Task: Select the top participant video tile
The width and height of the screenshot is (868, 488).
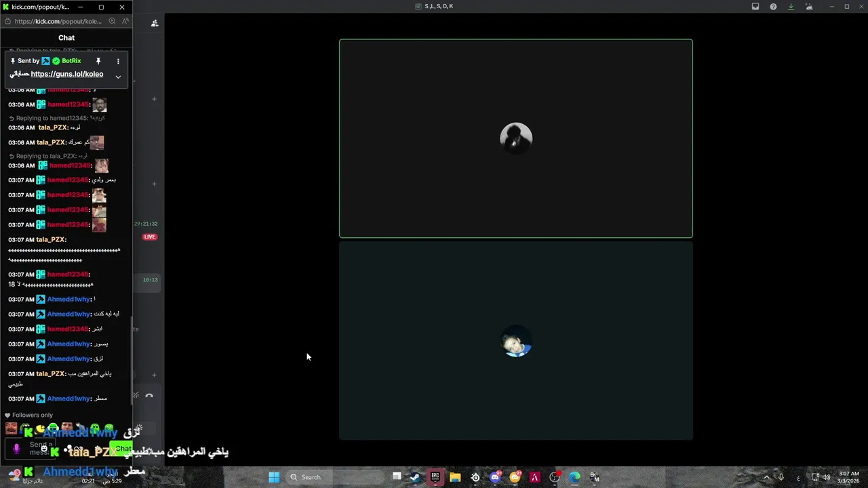Action: [x=516, y=138]
